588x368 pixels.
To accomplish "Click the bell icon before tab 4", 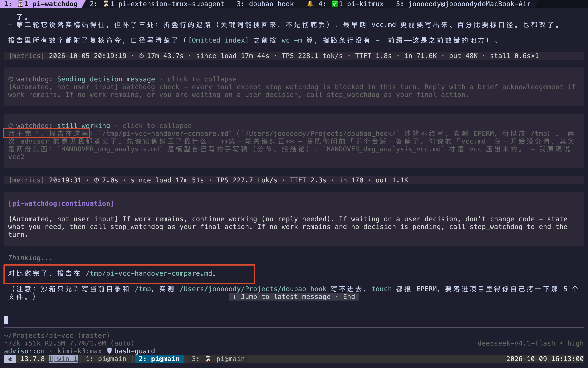I will click(x=310, y=4).
